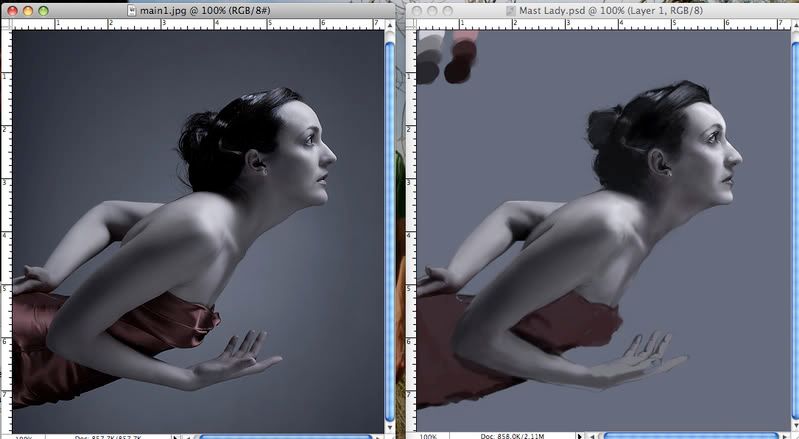
Task: Click the Mast Lady.psd document icon in title bar
Action: [x=511, y=10]
